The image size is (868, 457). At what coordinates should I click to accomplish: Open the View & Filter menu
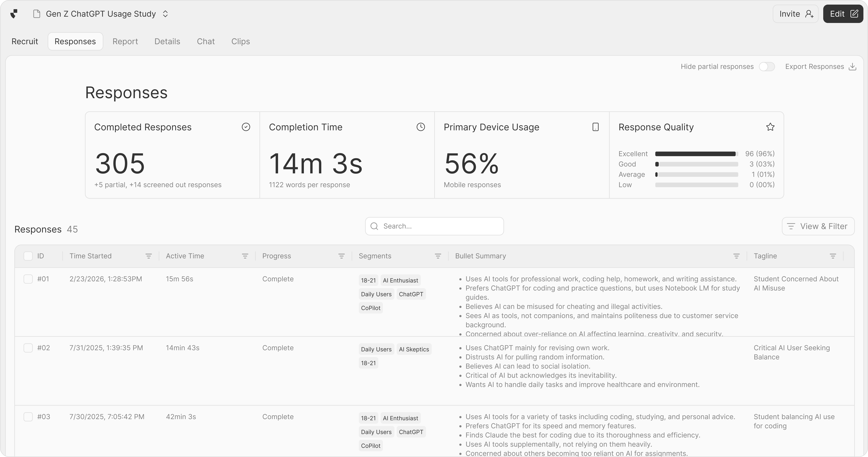click(x=818, y=226)
